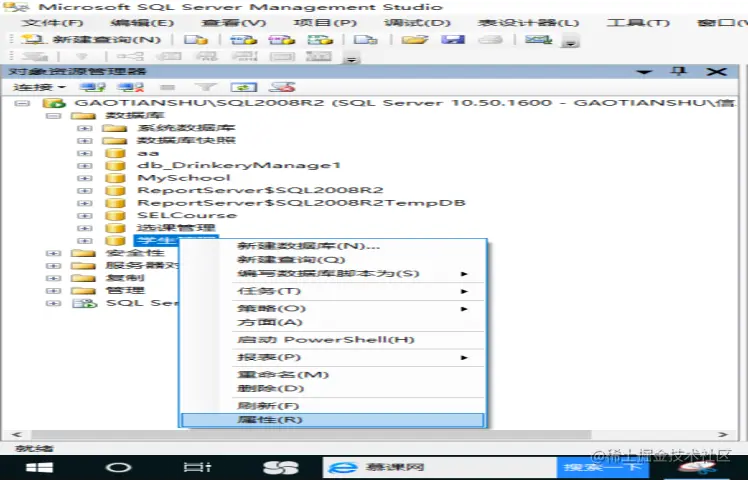
Task: Expand the aa database node
Action: pyautogui.click(x=84, y=153)
